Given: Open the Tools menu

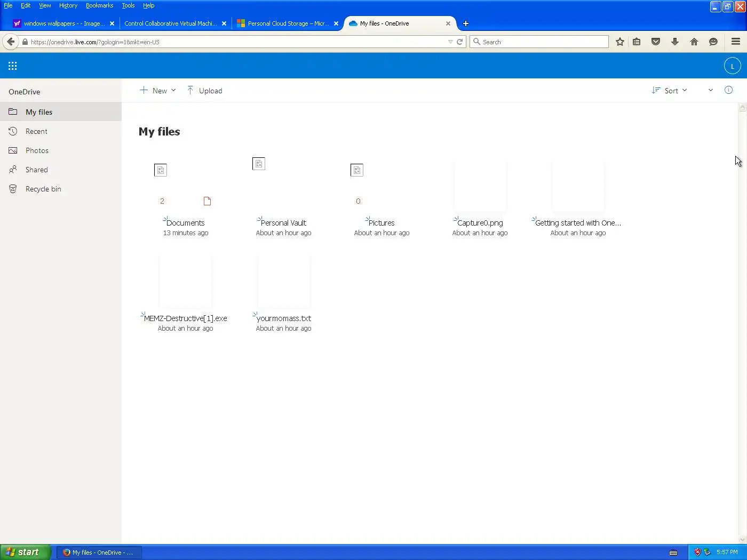Looking at the screenshot, I should point(128,5).
